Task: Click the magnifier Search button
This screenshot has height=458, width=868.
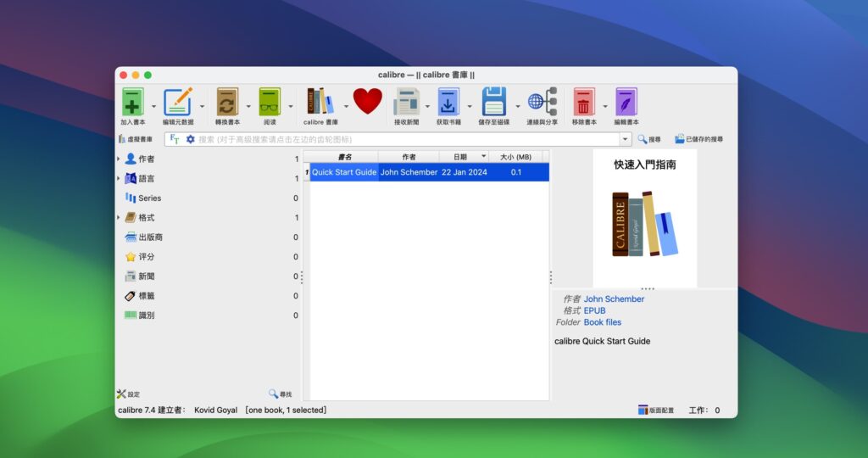Action: point(648,139)
